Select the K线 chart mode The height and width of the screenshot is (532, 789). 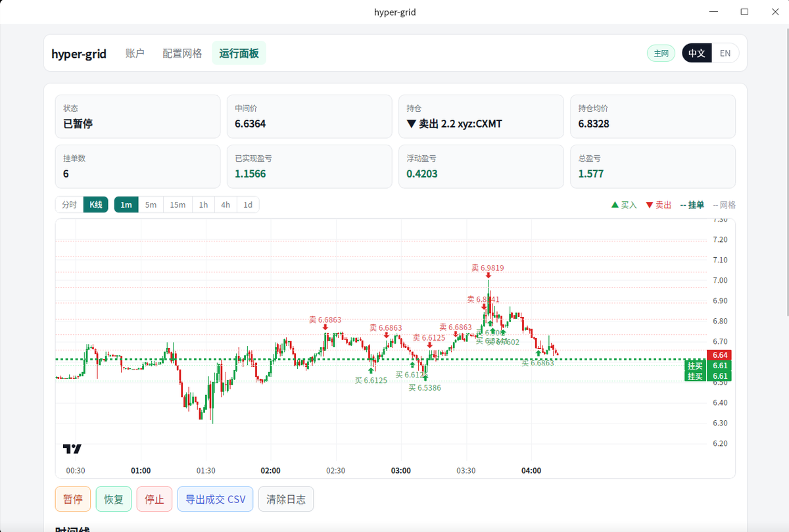point(96,205)
